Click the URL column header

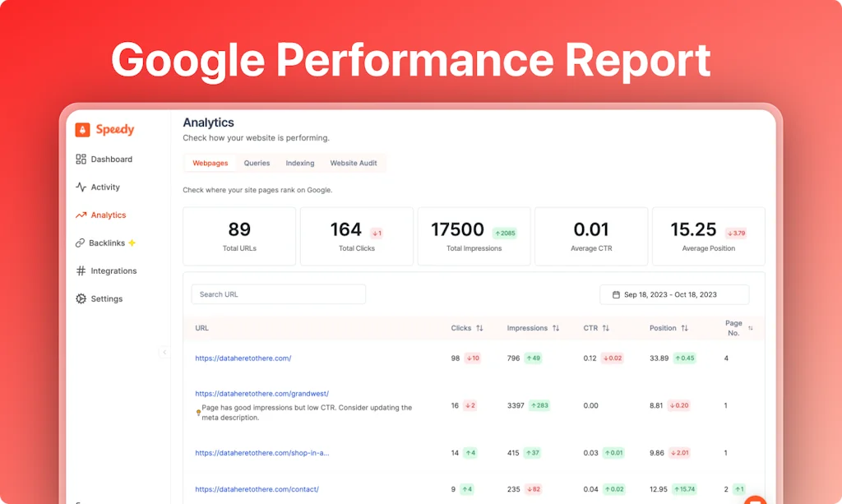pos(202,328)
